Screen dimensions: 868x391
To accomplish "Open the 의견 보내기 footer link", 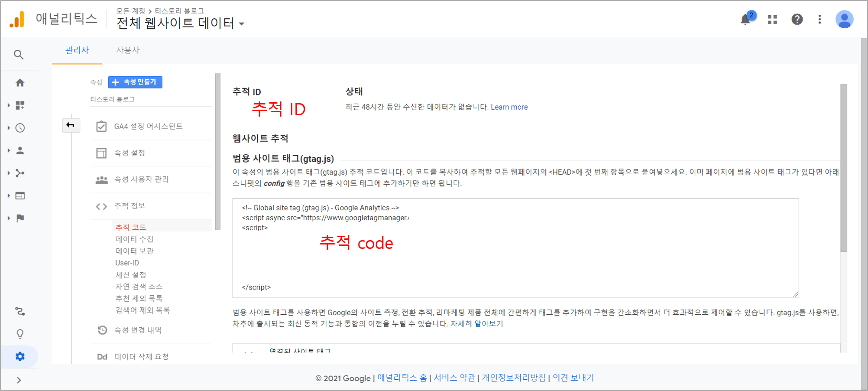I will [x=573, y=378].
